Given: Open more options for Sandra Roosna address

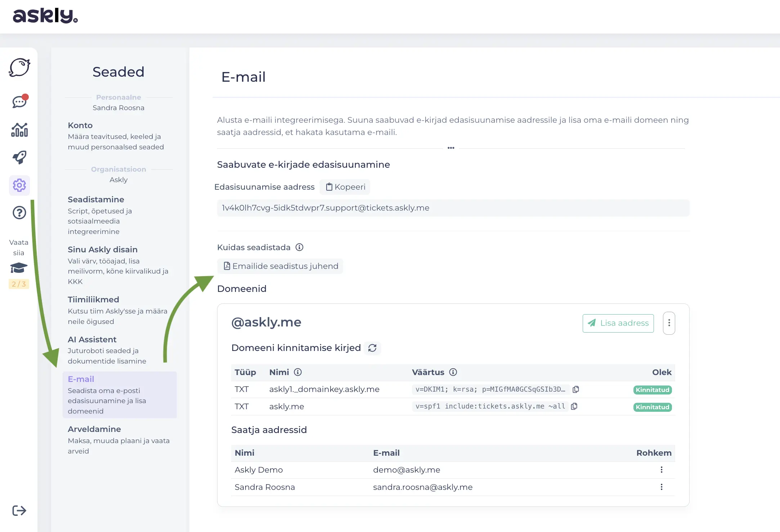Looking at the screenshot, I should 662,487.
